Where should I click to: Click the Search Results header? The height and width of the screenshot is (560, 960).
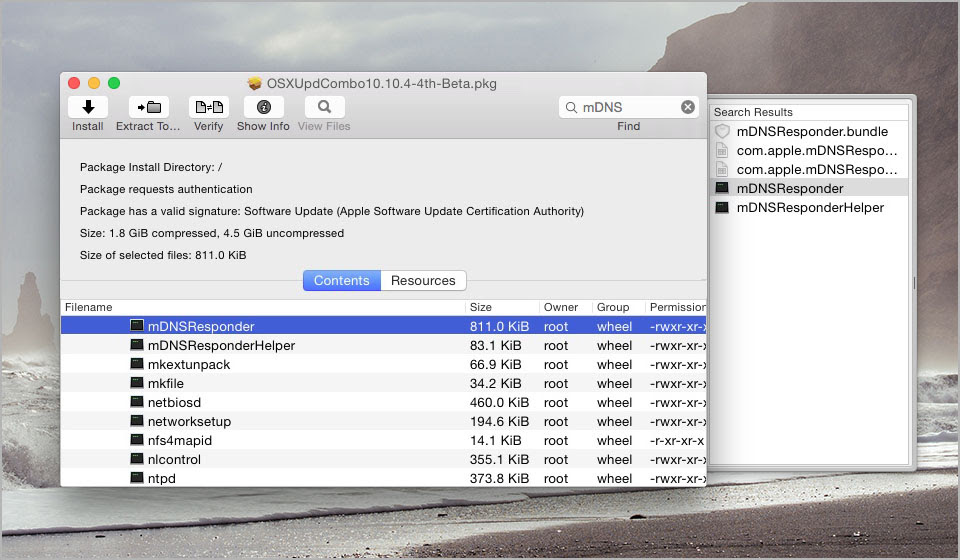point(753,112)
